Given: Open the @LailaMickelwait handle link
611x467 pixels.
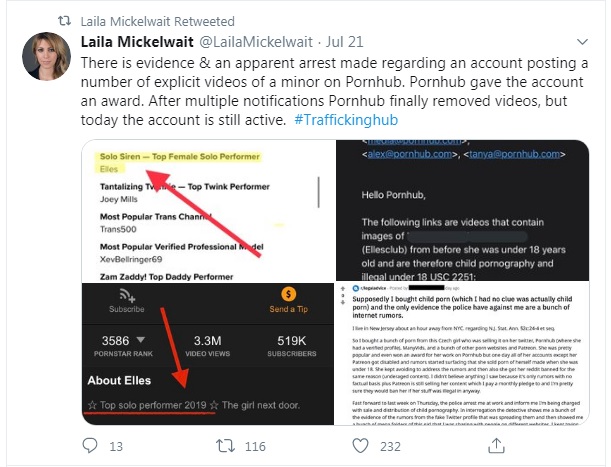Looking at the screenshot, I should tap(256, 42).
